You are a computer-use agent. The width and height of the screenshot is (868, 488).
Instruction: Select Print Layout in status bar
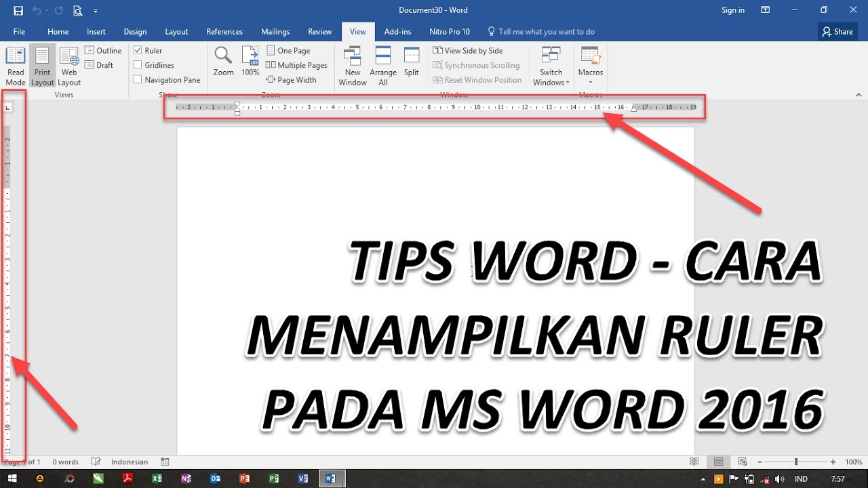point(718,462)
